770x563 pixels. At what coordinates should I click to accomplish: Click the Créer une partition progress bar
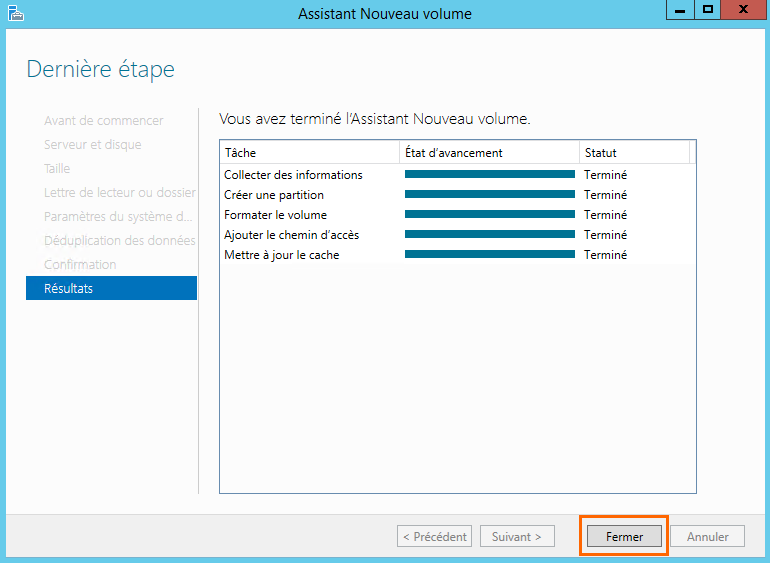pyautogui.click(x=489, y=195)
